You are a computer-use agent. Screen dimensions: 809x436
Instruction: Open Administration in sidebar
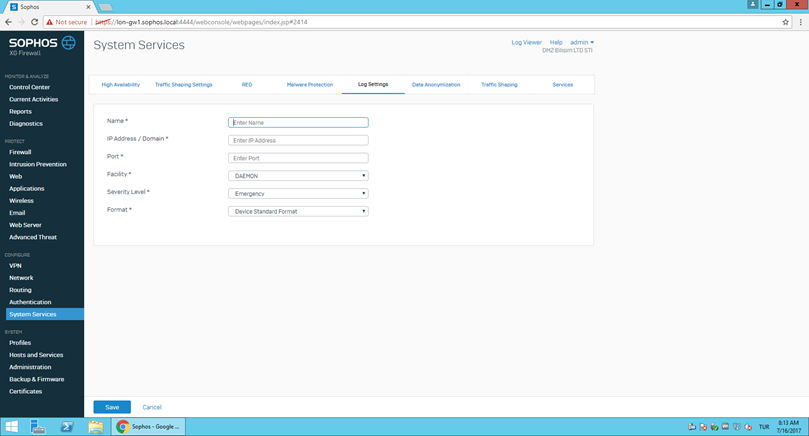click(x=30, y=367)
